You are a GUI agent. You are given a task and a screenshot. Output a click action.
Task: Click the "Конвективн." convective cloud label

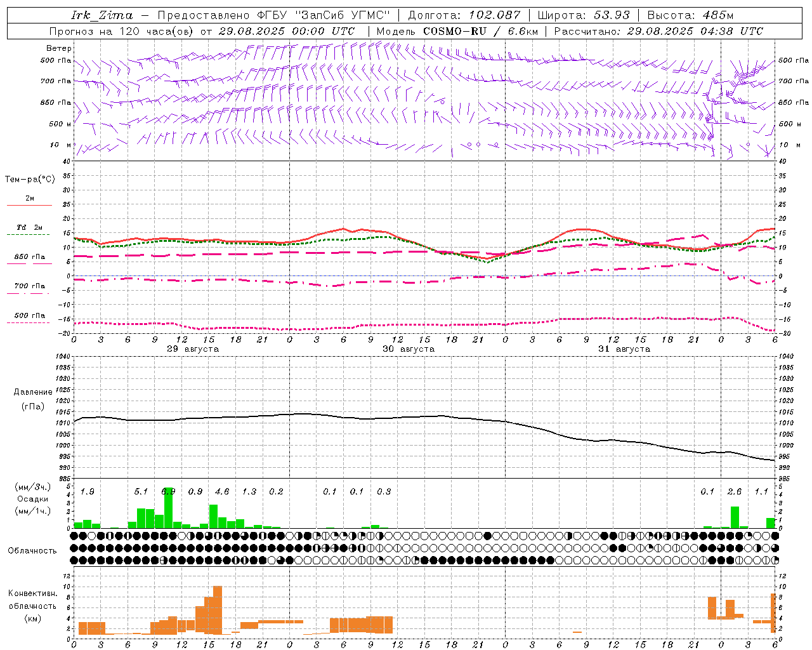[x=32, y=594]
